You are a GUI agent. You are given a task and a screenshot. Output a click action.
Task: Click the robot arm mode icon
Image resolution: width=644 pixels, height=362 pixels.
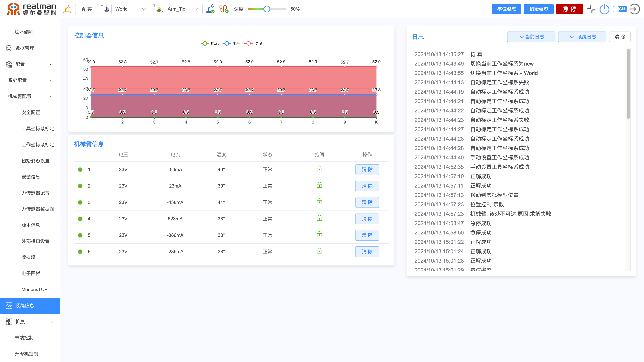coord(67,9)
